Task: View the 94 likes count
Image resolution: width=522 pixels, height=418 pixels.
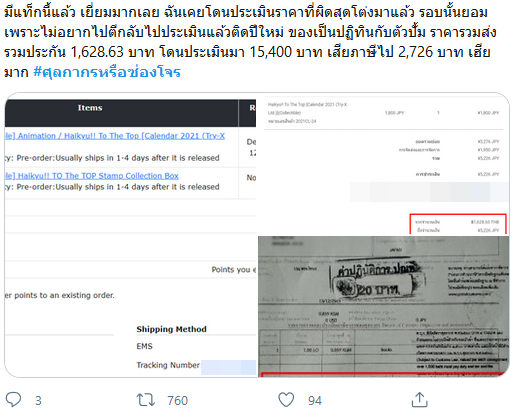Action: click(315, 400)
